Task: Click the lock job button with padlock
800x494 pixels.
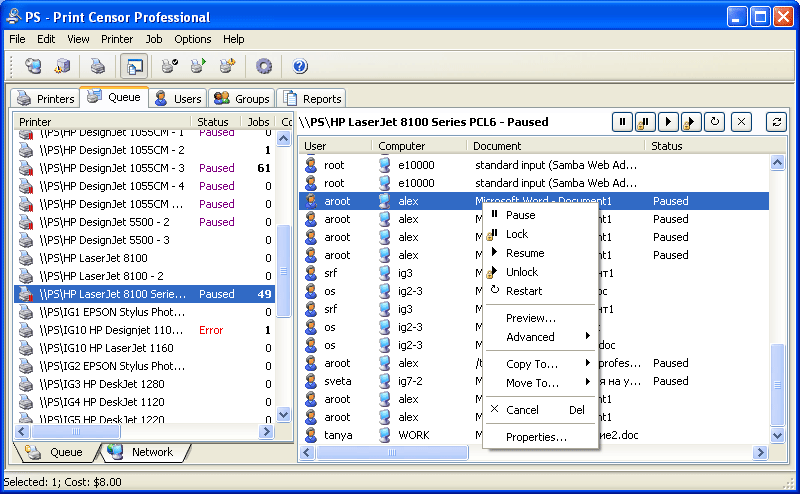Action: pyautogui.click(x=645, y=122)
